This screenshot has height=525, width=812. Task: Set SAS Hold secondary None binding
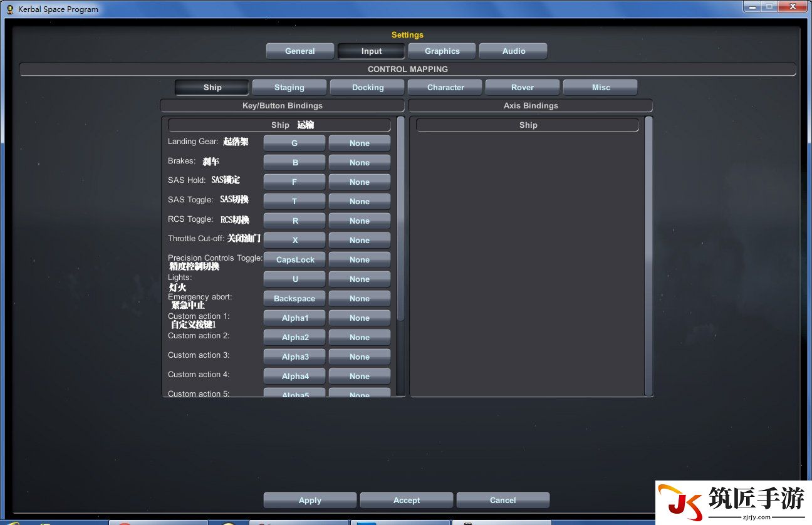360,182
